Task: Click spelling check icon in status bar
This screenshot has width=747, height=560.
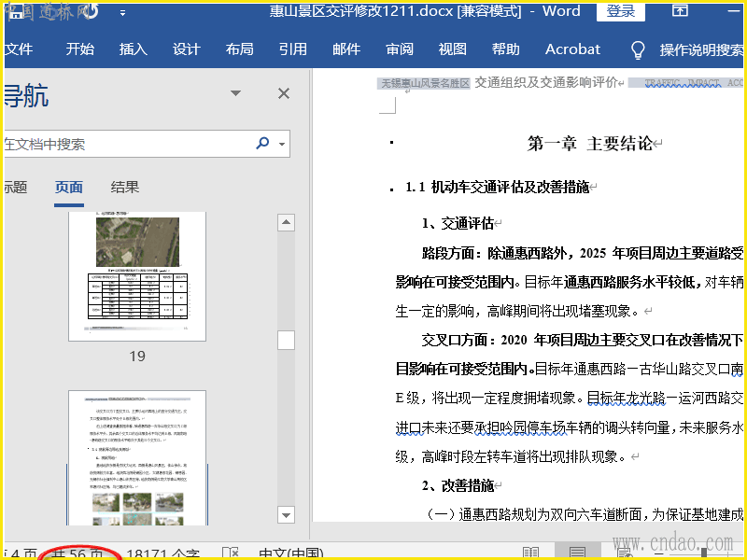Action: tap(231, 553)
